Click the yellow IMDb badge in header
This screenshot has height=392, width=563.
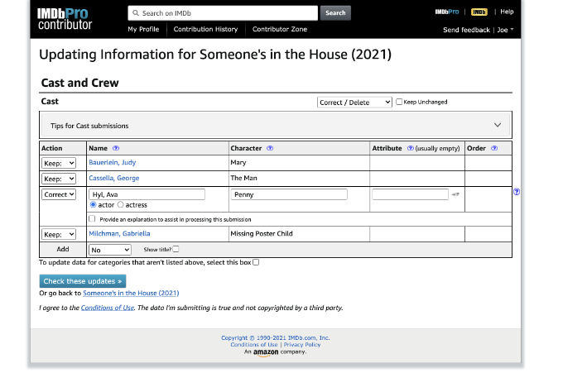point(479,12)
